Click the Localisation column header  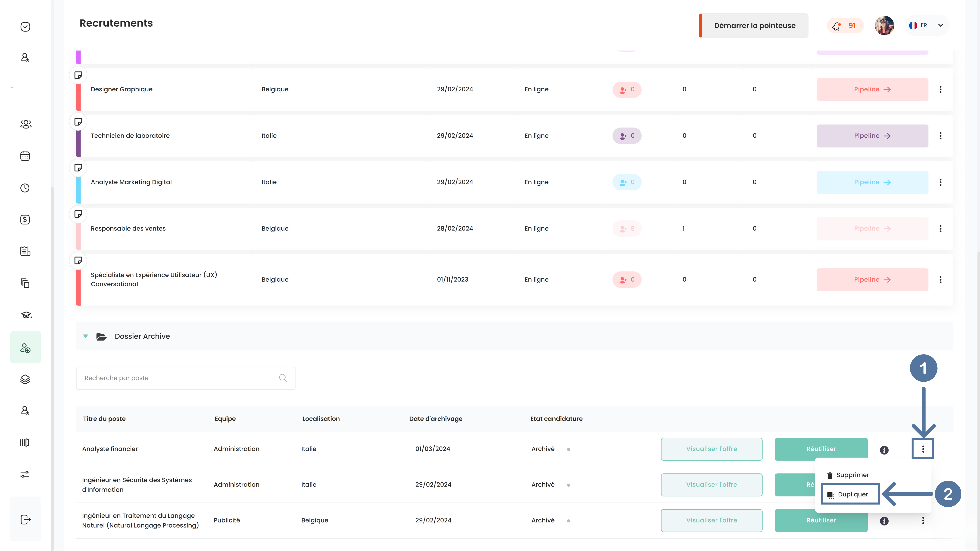321,419
